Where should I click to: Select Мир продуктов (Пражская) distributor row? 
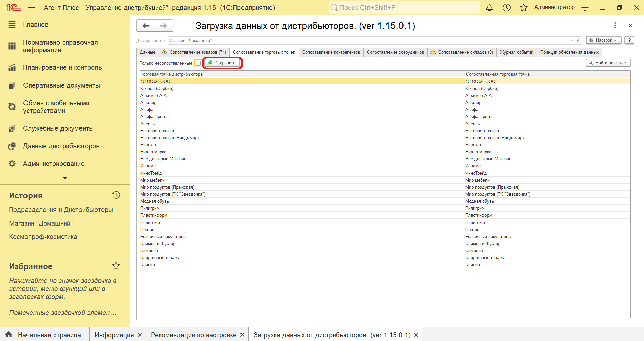[x=302, y=187]
